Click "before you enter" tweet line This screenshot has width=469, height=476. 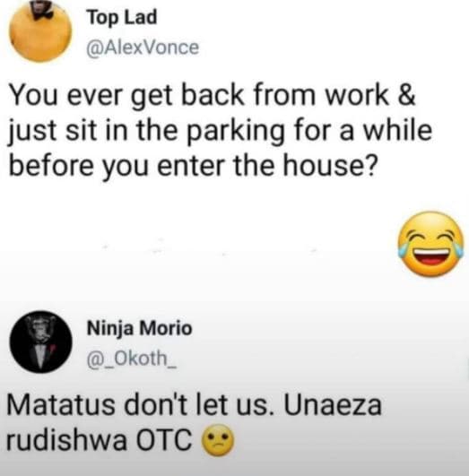tap(193, 167)
